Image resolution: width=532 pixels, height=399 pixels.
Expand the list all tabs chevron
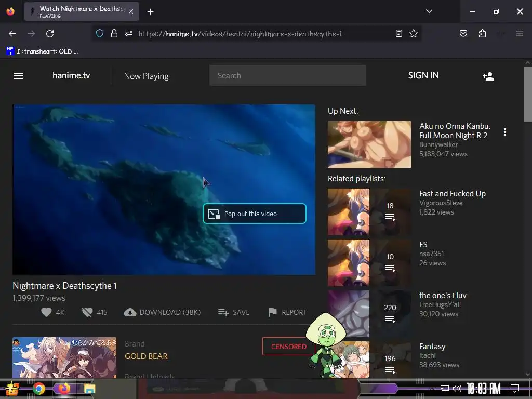pos(429,11)
